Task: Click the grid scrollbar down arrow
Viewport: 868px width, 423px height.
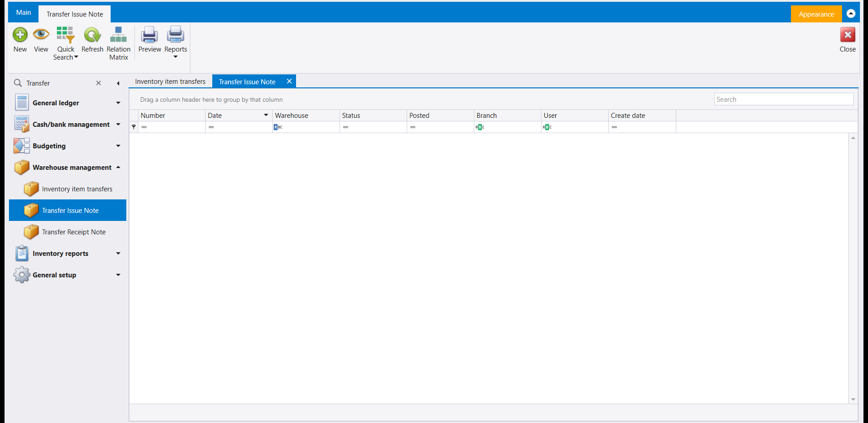Action: pos(853,399)
